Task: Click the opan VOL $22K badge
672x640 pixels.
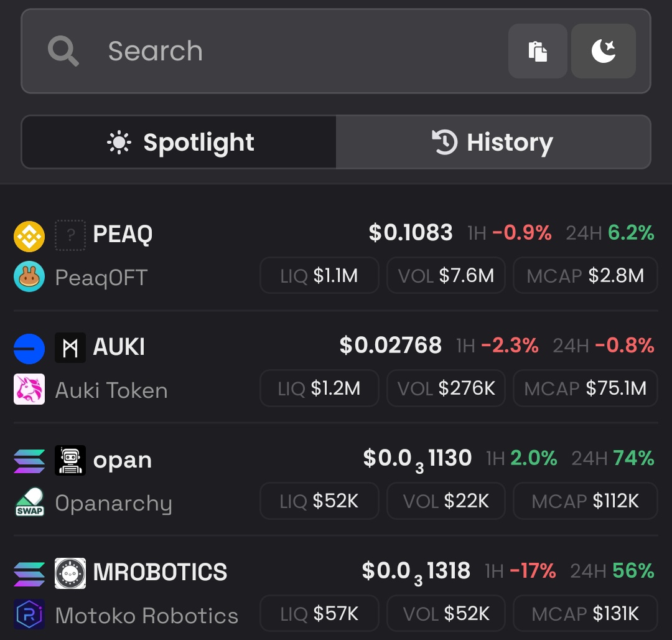Action: [x=446, y=501]
